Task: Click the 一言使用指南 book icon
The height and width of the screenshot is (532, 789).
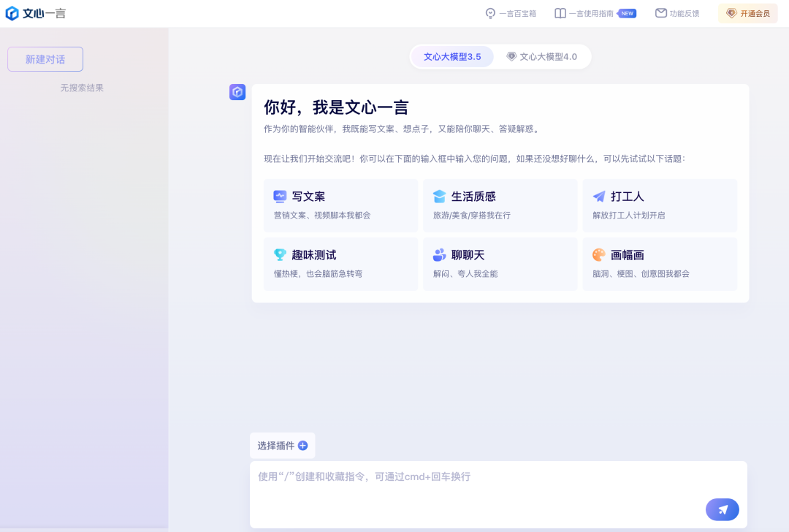Action: (560, 14)
